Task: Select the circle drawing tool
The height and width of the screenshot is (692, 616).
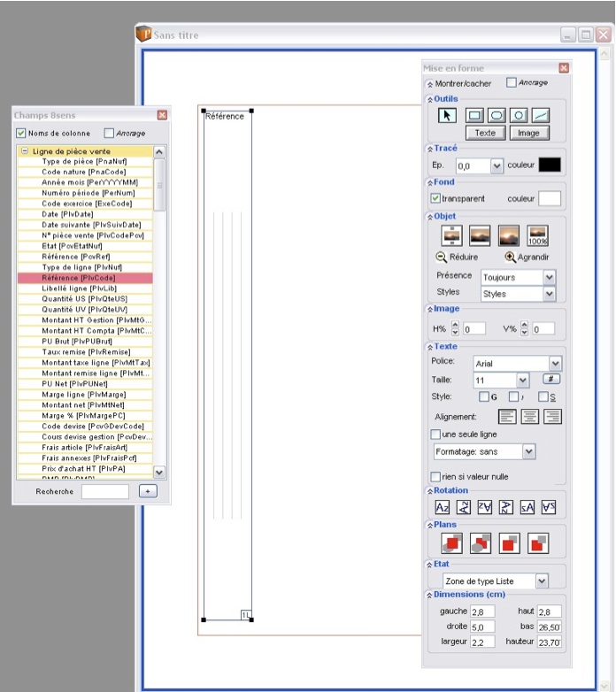Action: [x=519, y=116]
